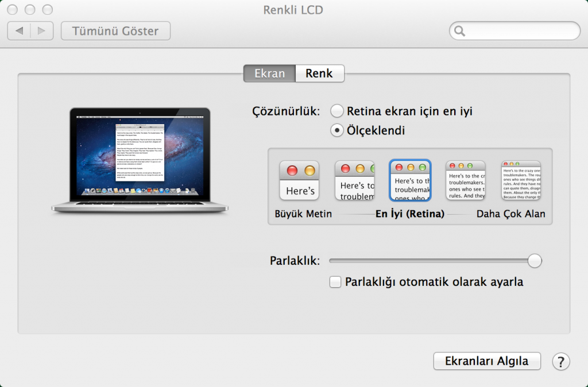Image resolution: width=588 pixels, height=387 pixels.
Task: Enable Parlaklığı otomatik olarak ayarla
Action: 335,282
